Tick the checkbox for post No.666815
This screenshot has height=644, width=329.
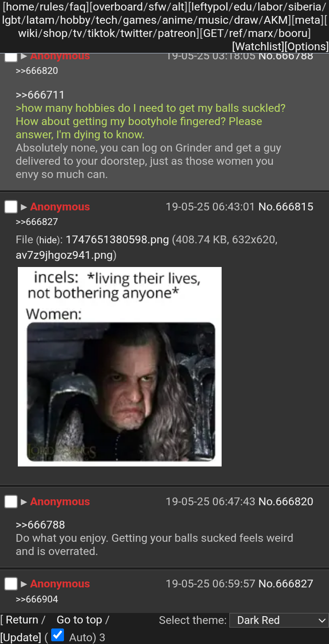point(11,207)
